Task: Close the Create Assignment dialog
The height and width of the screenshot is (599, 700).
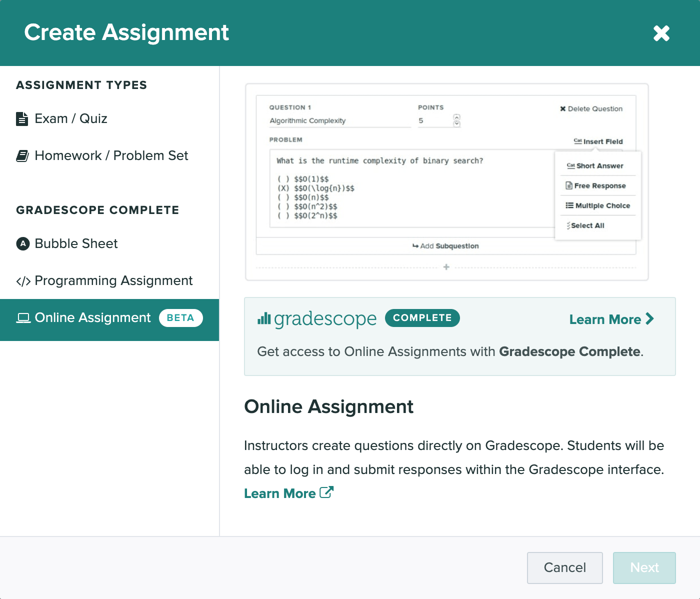Action: pyautogui.click(x=661, y=33)
